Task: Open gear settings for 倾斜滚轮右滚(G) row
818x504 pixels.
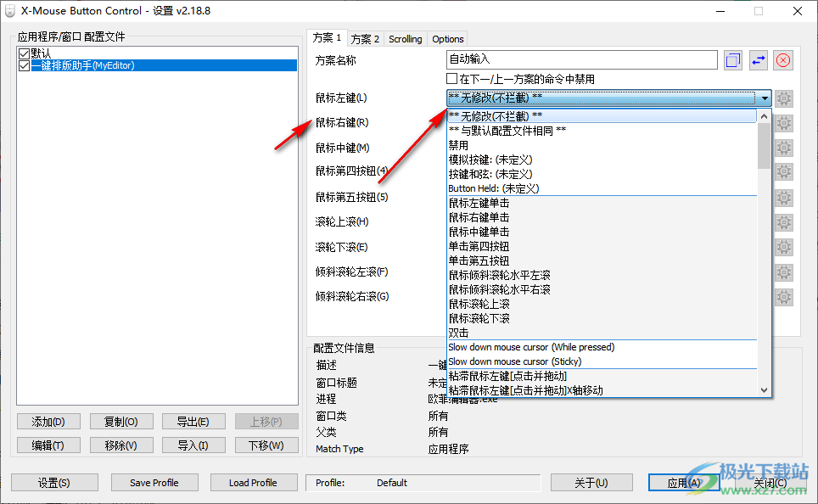Action: click(783, 297)
